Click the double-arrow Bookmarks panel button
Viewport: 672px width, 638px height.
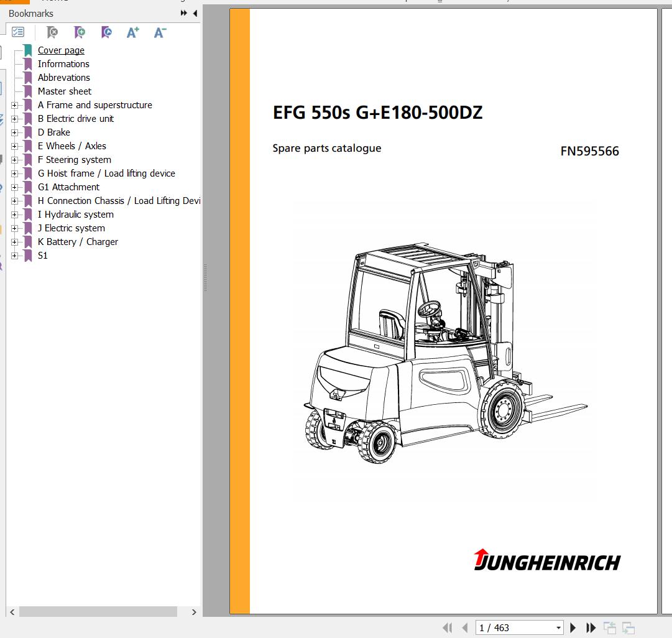184,13
